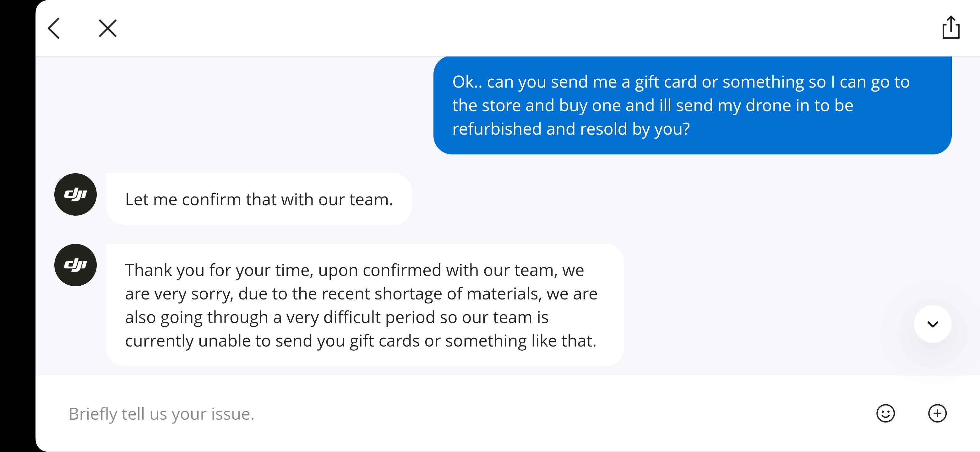Tap DJI avatar beside "Let me confirm" message
This screenshot has height=452, width=980.
click(x=75, y=195)
